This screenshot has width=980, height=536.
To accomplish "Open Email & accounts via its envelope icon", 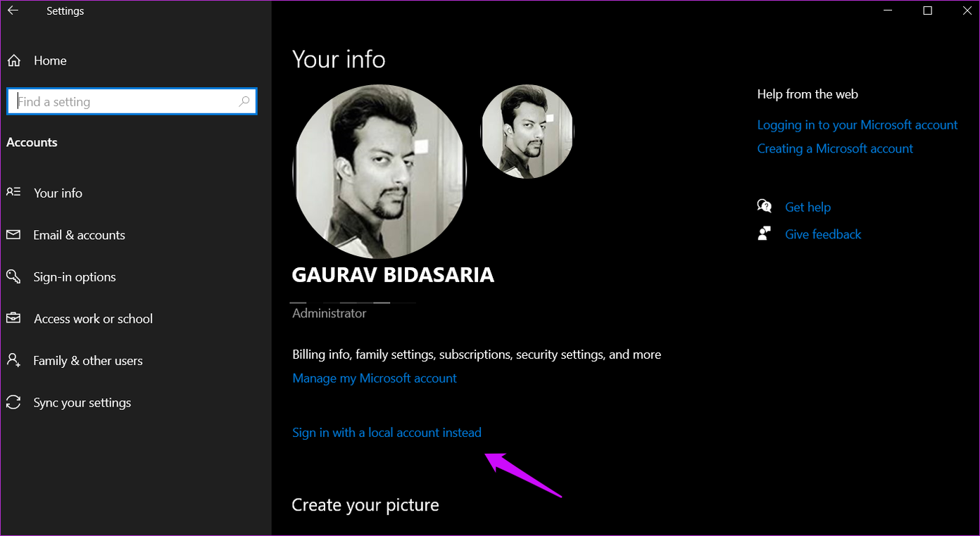I will (13, 234).
